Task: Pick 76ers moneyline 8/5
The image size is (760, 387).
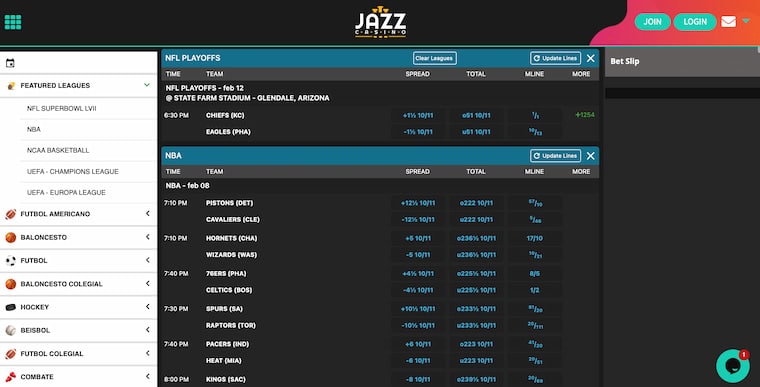Action: coord(535,274)
